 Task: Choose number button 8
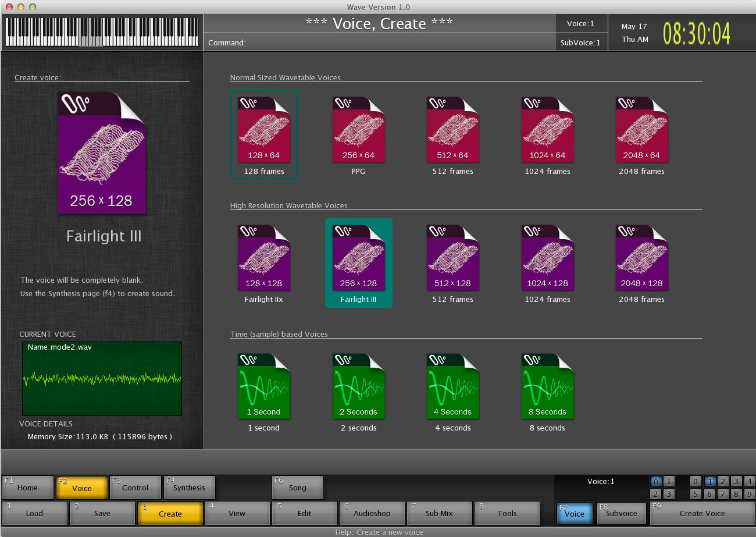[736, 494]
